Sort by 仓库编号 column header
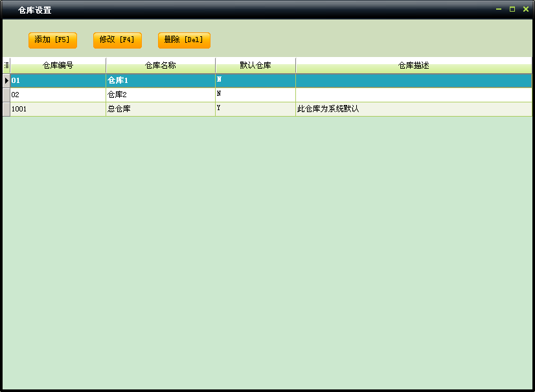Viewport: 535px width, 392px height. click(x=58, y=65)
